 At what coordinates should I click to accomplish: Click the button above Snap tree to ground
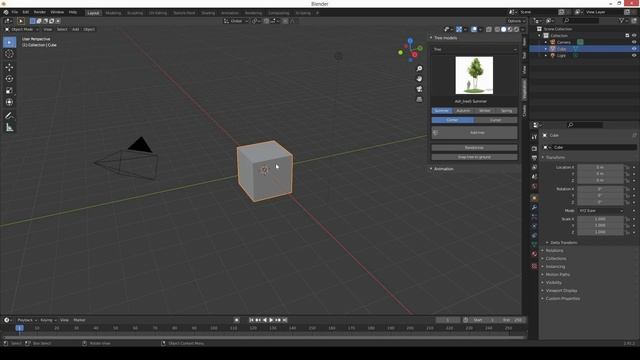(x=475, y=148)
